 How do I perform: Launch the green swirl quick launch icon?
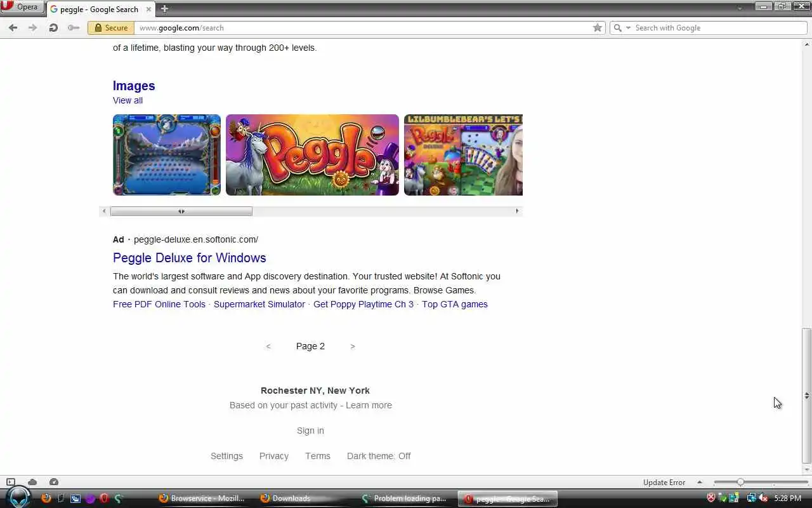(x=119, y=498)
